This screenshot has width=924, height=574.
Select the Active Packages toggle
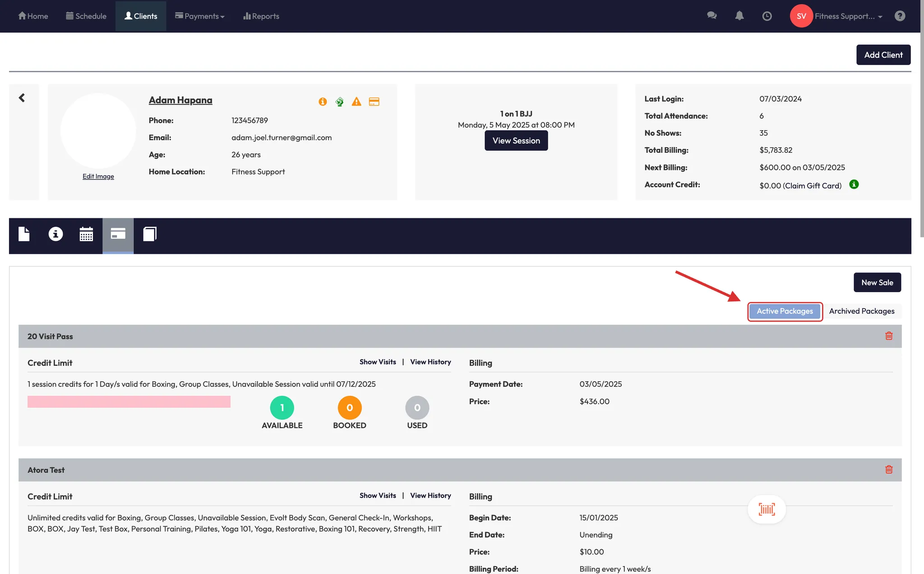pyautogui.click(x=785, y=311)
